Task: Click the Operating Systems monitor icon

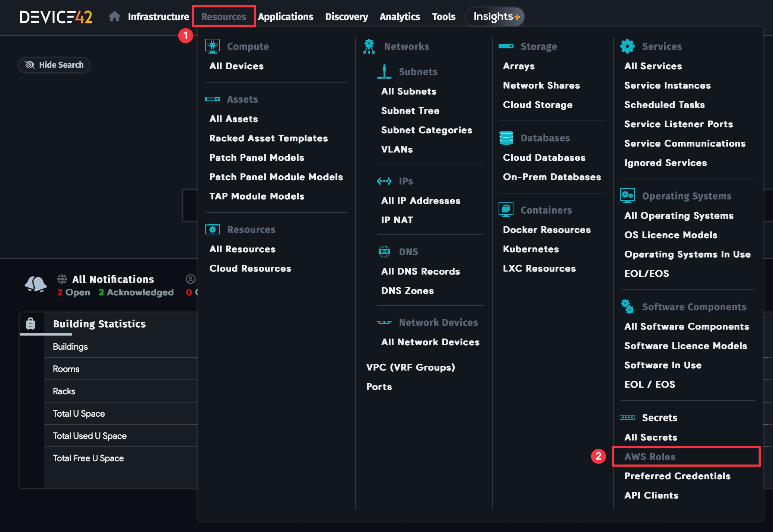Action: [627, 195]
